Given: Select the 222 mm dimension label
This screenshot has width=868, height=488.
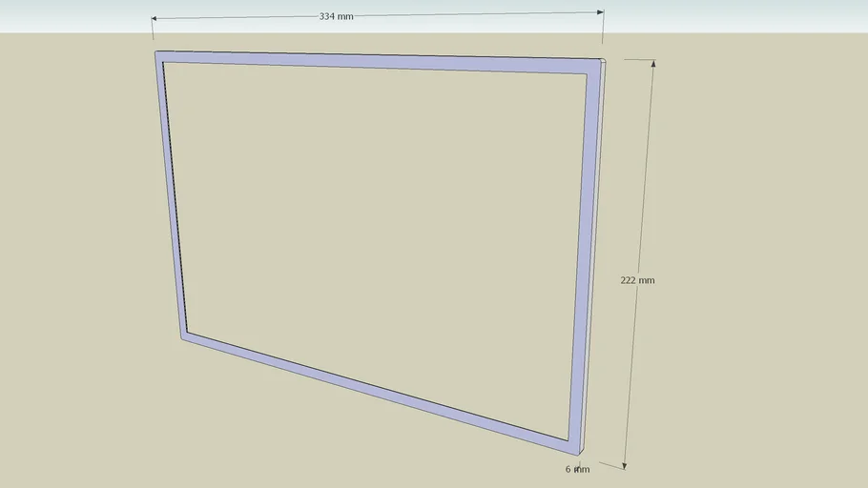Looking at the screenshot, I should (x=637, y=280).
